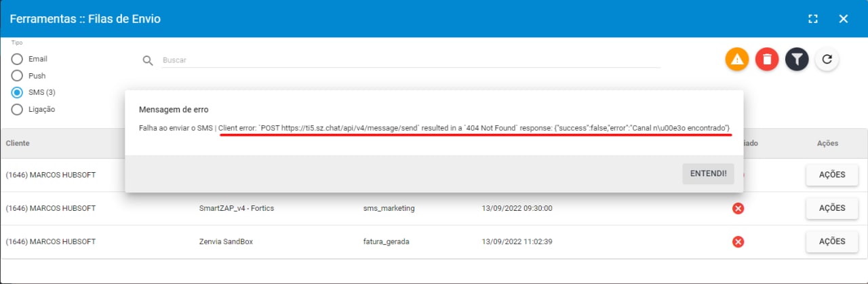Click the red trash delete icon
Screen dimensions: 868x284
[767, 60]
